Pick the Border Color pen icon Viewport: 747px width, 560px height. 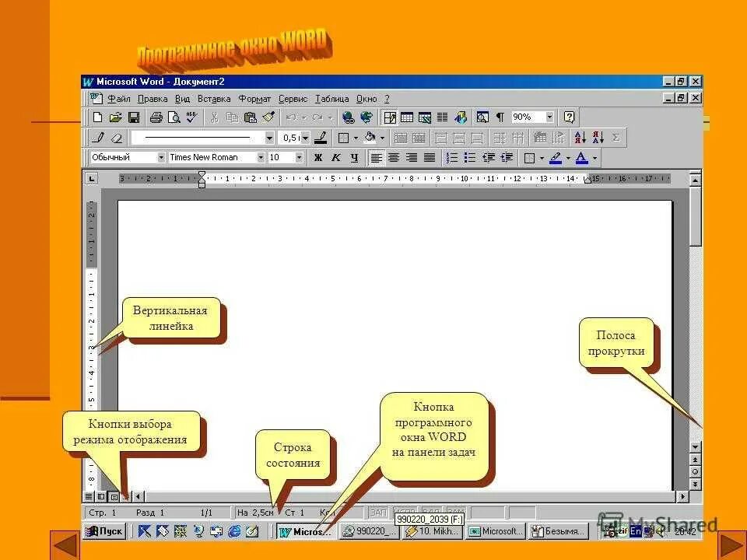point(321,138)
